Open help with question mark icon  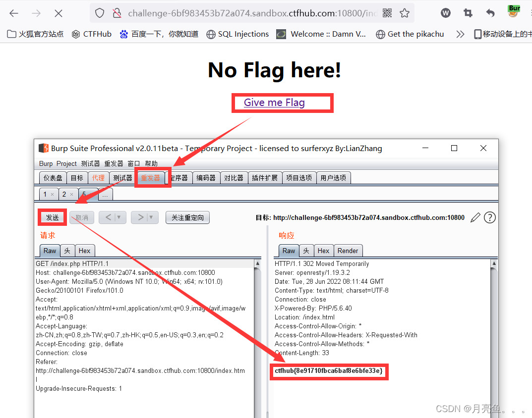click(489, 217)
